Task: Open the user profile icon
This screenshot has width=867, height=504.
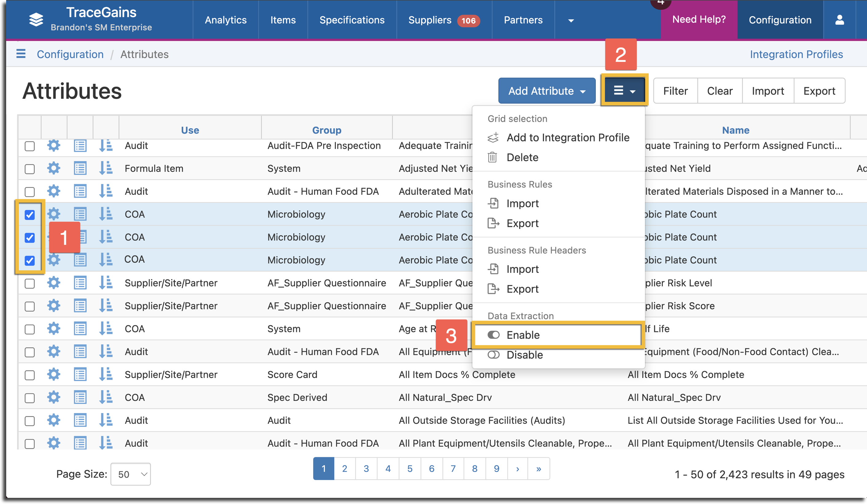Action: click(839, 20)
